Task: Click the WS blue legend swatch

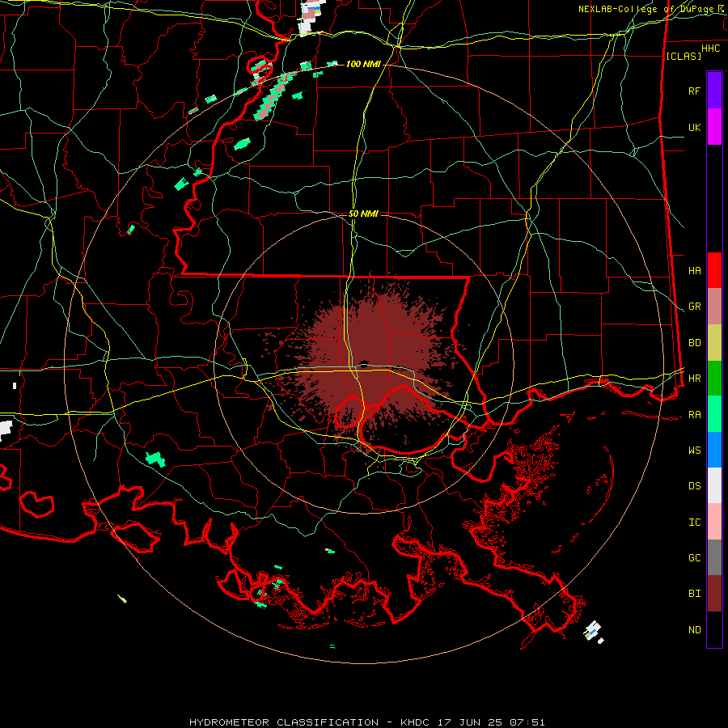Action: tap(714, 450)
